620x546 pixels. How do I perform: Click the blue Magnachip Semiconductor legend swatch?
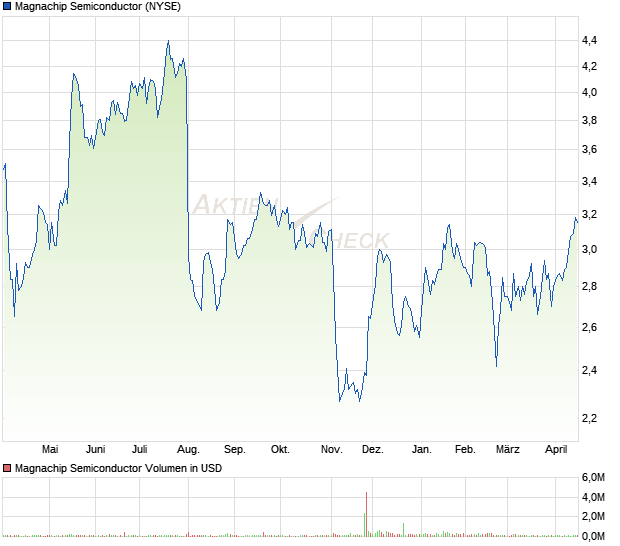[x=7, y=7]
